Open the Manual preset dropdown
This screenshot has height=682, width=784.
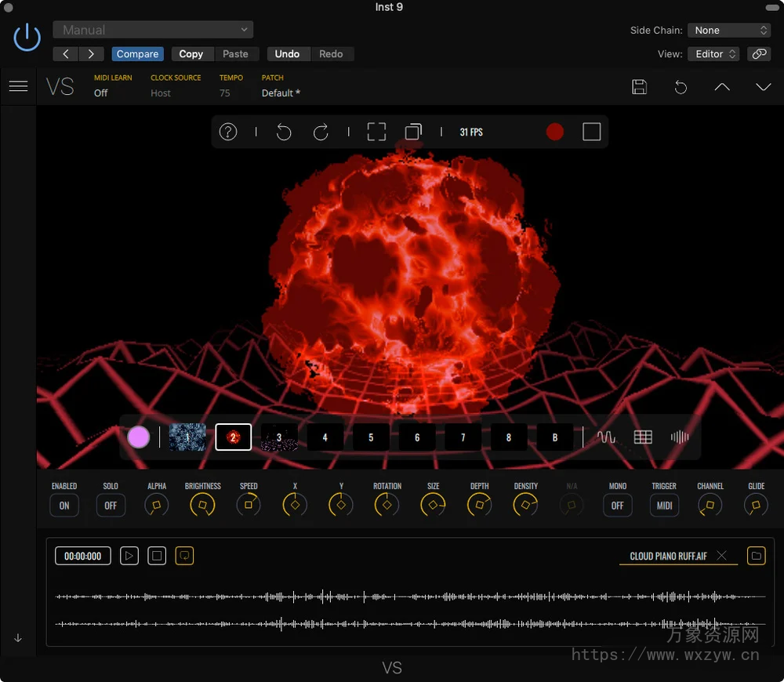(152, 29)
